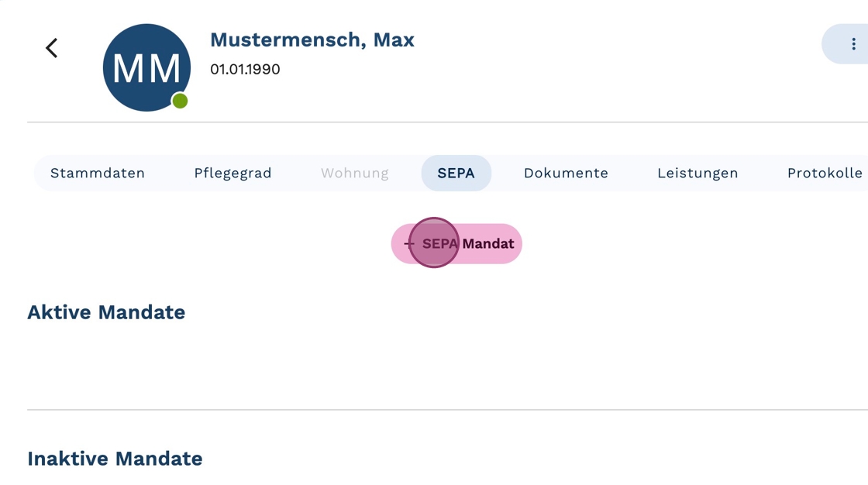This screenshot has height=485, width=868.
Task: Click the letters MM inside the avatar
Action: (146, 69)
